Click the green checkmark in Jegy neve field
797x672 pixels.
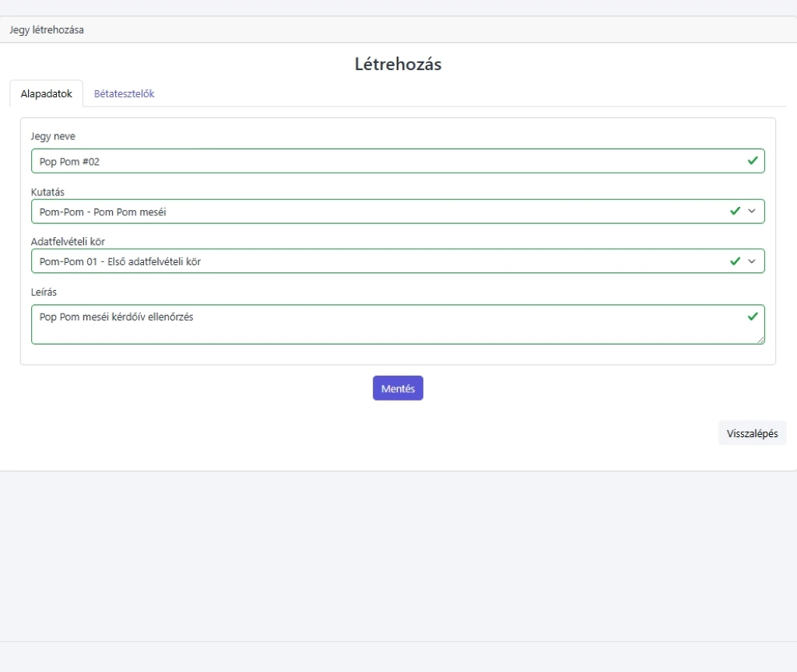(752, 161)
